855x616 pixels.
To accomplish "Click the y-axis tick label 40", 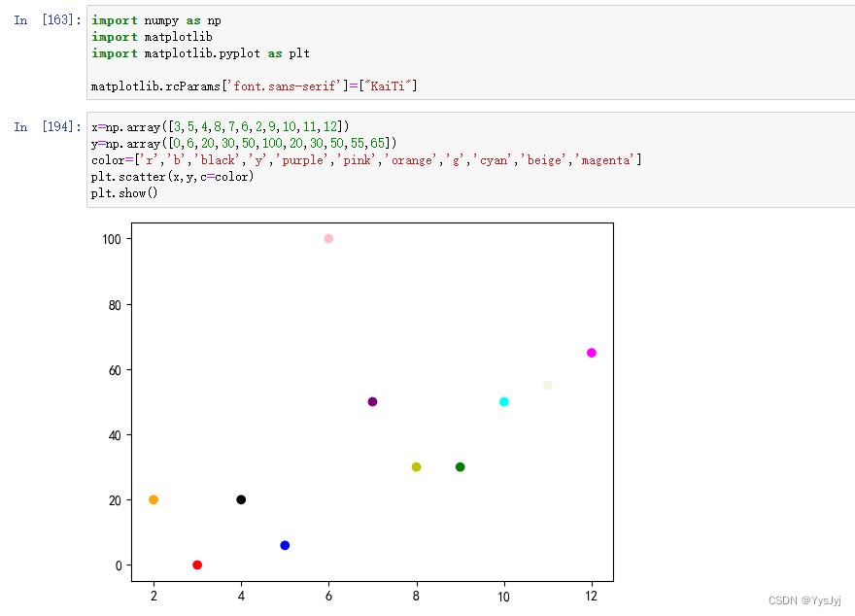I will pos(115,435).
